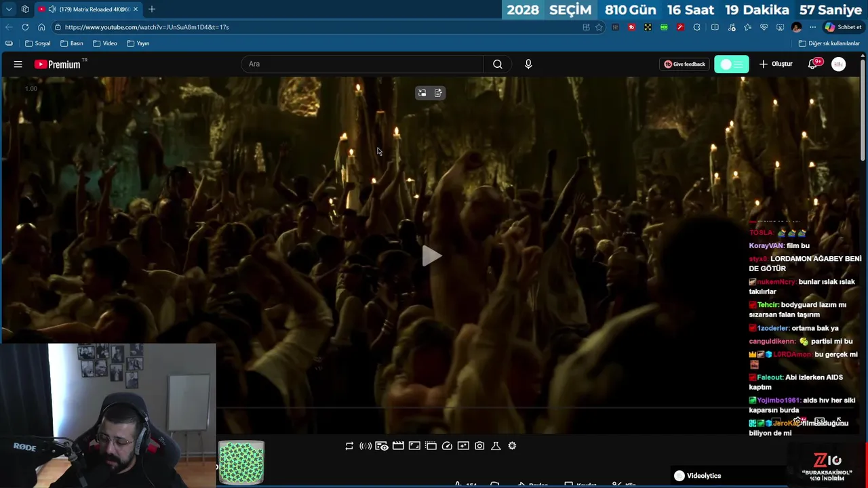The height and width of the screenshot is (488, 868).
Task: Click the left overlay icon atop the video
Action: tap(422, 93)
